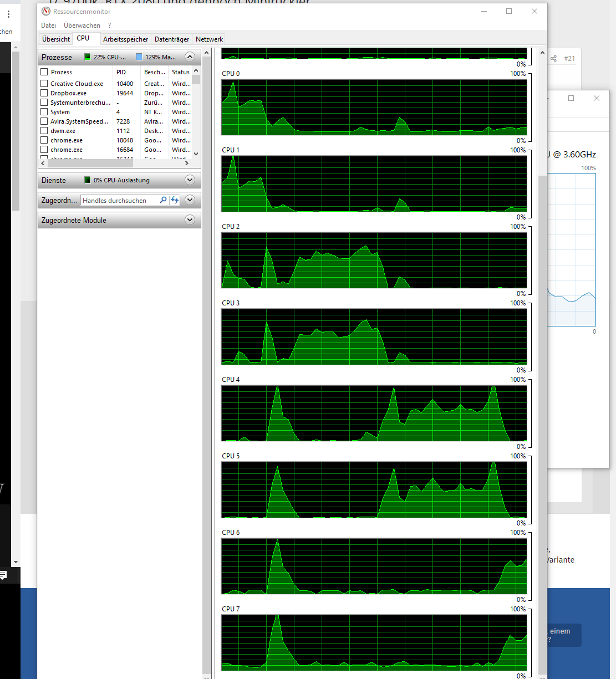616x679 pixels.
Task: Open the Überwachen menu
Action: click(x=82, y=25)
